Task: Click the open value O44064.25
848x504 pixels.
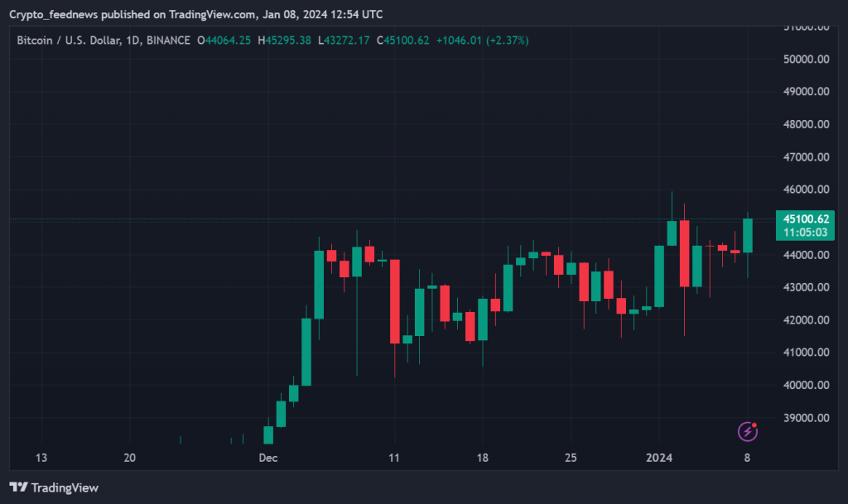Action: tap(224, 41)
